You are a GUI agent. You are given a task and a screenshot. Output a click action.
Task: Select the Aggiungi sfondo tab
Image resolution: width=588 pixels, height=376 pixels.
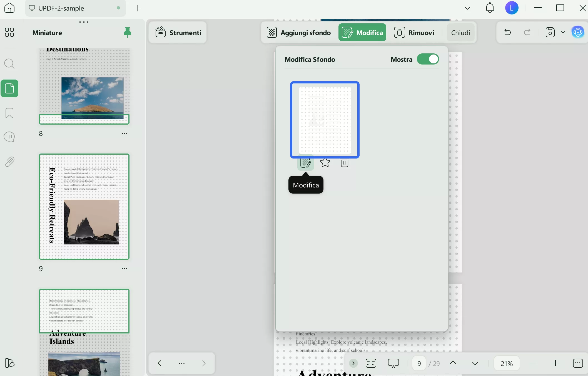click(299, 33)
